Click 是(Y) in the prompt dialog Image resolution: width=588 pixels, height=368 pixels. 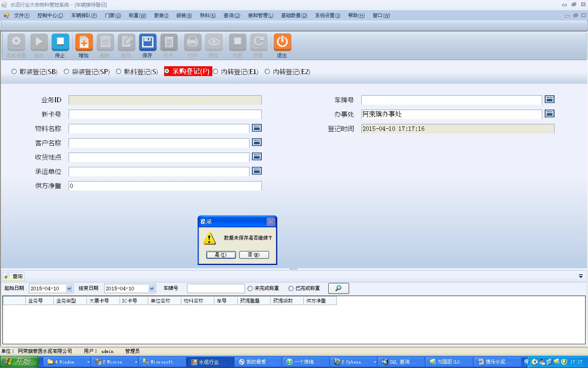(221, 255)
